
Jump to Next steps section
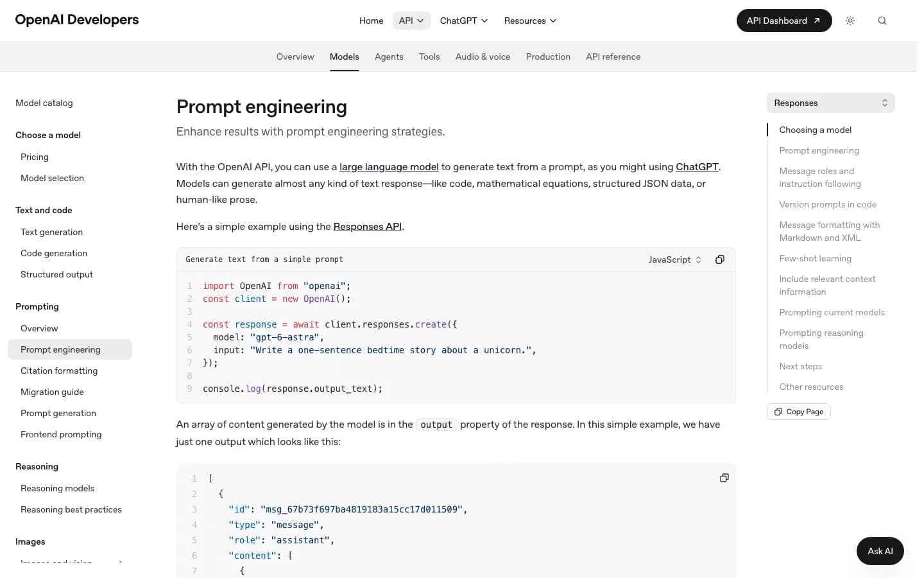[x=801, y=366]
